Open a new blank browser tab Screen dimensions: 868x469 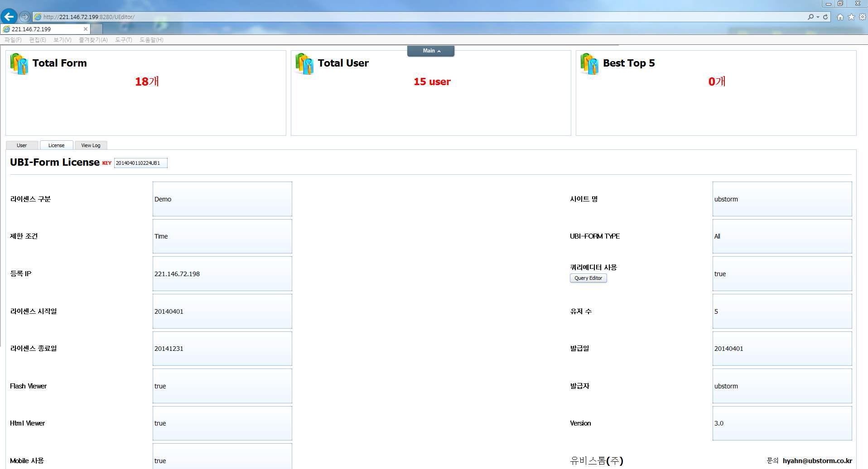coord(96,29)
